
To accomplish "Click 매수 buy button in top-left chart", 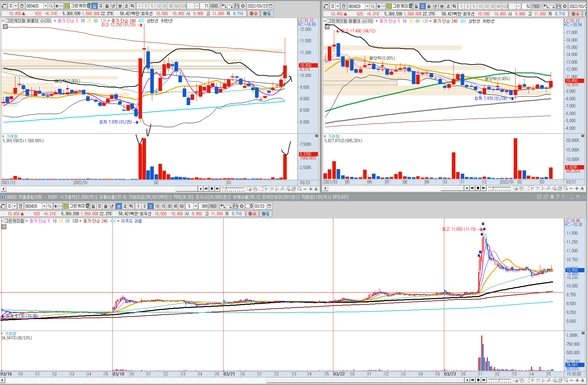I will pyautogui.click(x=254, y=13).
